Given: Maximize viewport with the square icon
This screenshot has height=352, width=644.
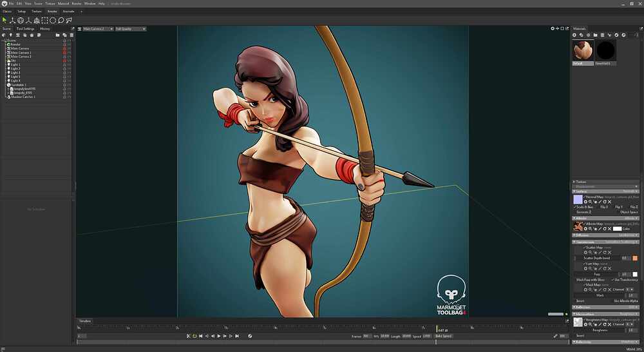Looking at the screenshot, I should tap(562, 28).
